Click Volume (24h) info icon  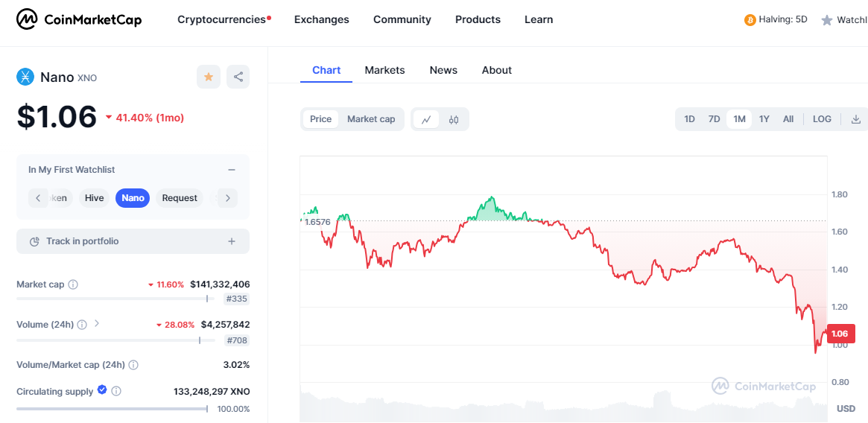coord(82,325)
